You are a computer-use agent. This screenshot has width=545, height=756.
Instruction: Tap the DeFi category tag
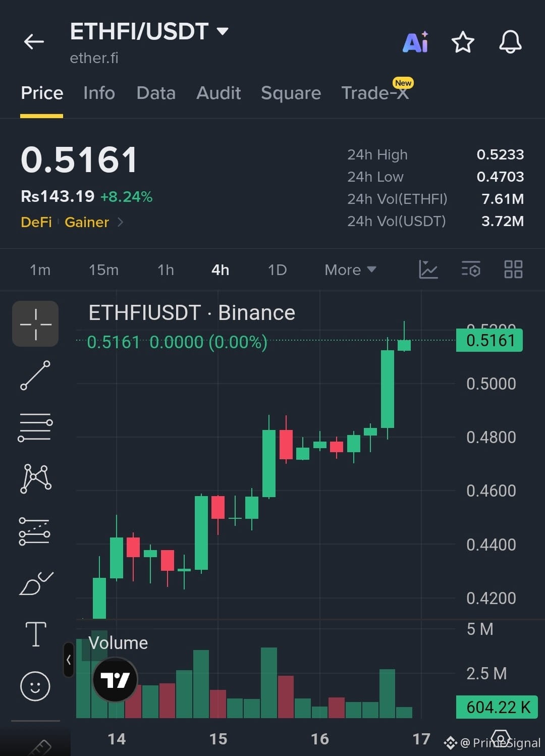pos(36,222)
